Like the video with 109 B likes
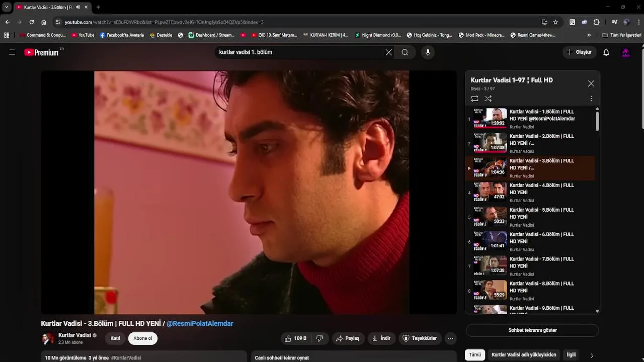The height and width of the screenshot is (362, 644). [296, 338]
